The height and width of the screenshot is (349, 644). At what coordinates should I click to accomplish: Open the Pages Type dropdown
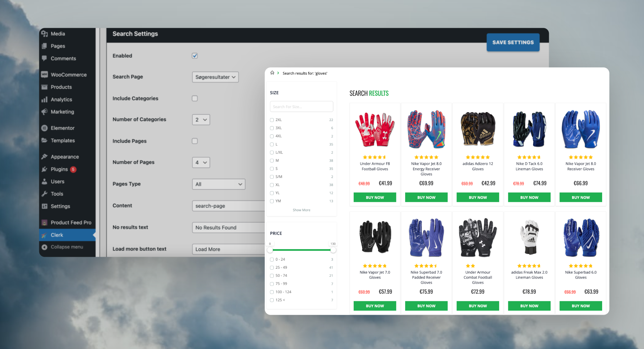point(218,184)
